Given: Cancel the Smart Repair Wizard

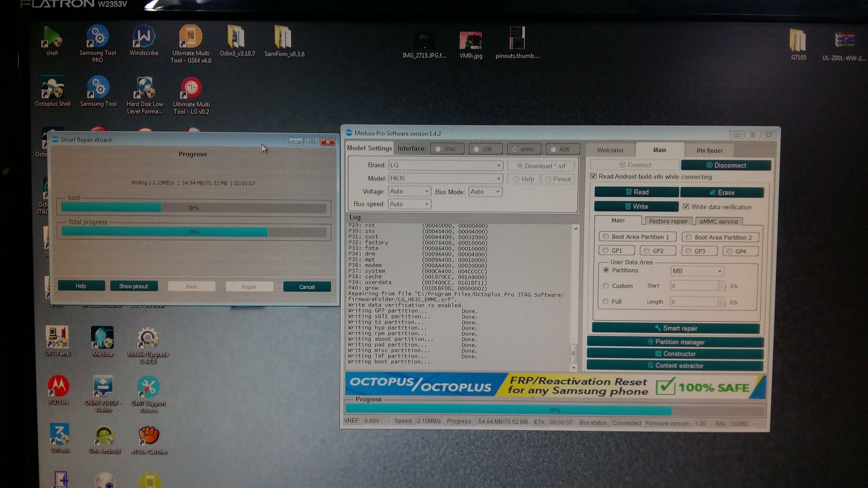Looking at the screenshot, I should tap(307, 287).
